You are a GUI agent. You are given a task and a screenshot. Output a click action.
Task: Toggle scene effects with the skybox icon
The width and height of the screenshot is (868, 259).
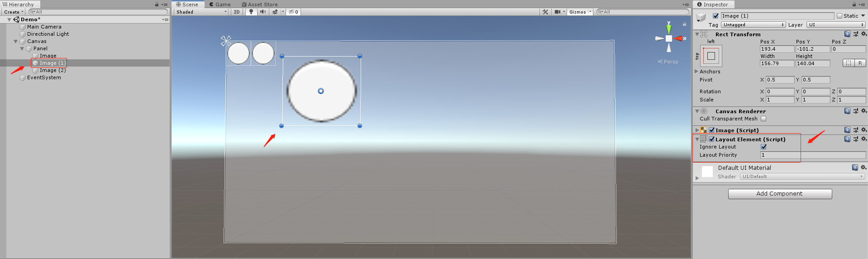pyautogui.click(x=275, y=12)
